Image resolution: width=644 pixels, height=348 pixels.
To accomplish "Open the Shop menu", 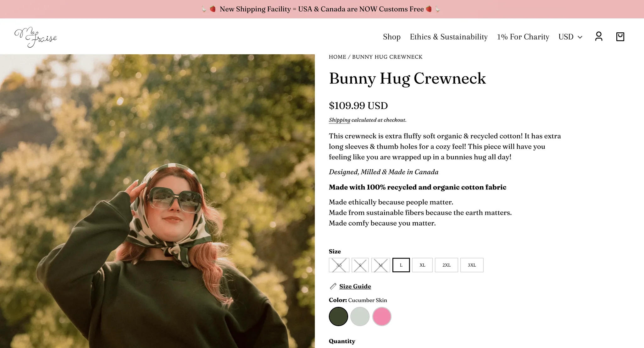I will 391,37.
